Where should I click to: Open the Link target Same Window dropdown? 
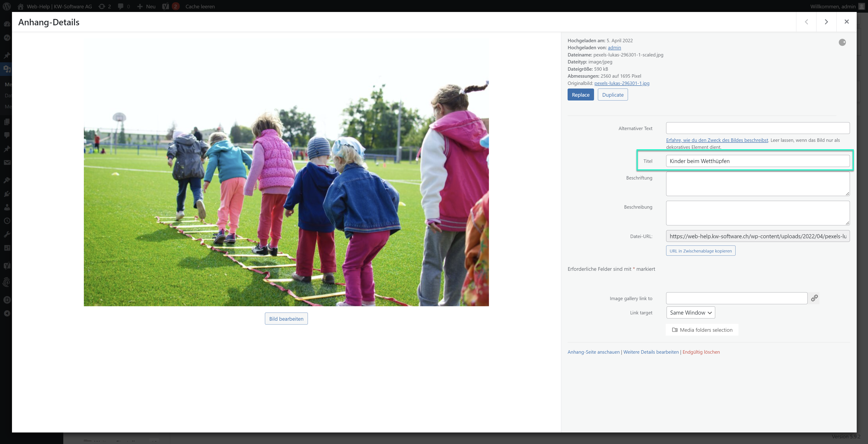[x=690, y=313]
